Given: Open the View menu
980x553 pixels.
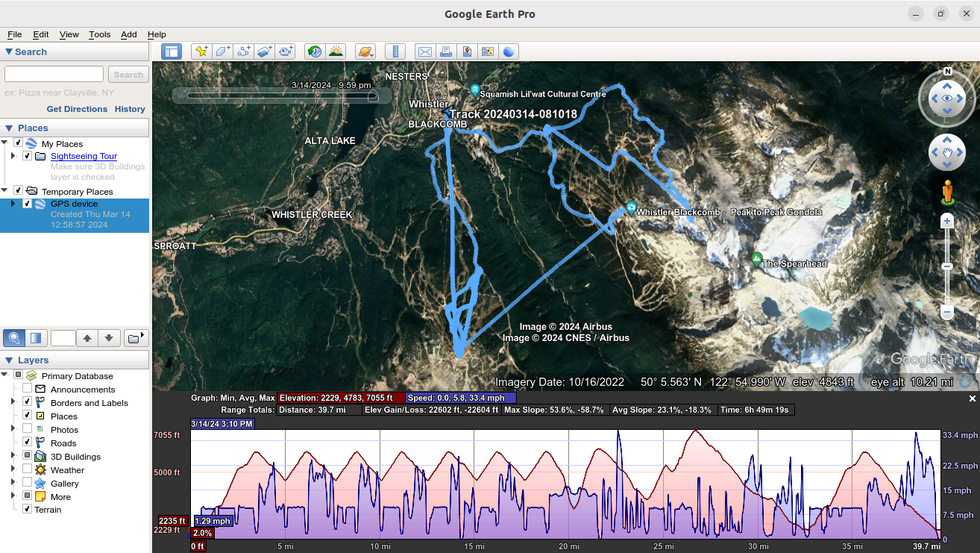Looking at the screenshot, I should (69, 34).
